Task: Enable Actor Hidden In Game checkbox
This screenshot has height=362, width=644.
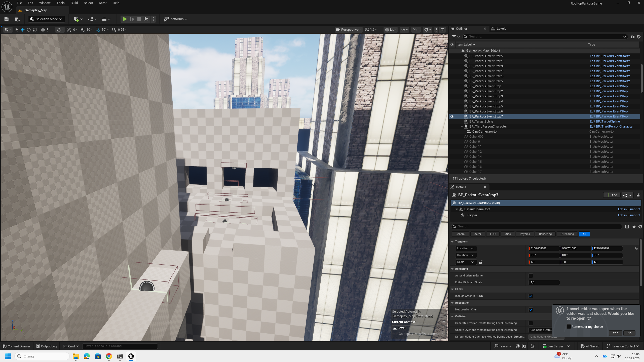Action: click(531, 276)
